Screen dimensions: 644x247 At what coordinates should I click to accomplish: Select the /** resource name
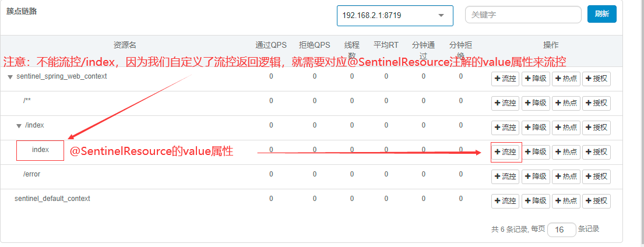[x=27, y=101]
